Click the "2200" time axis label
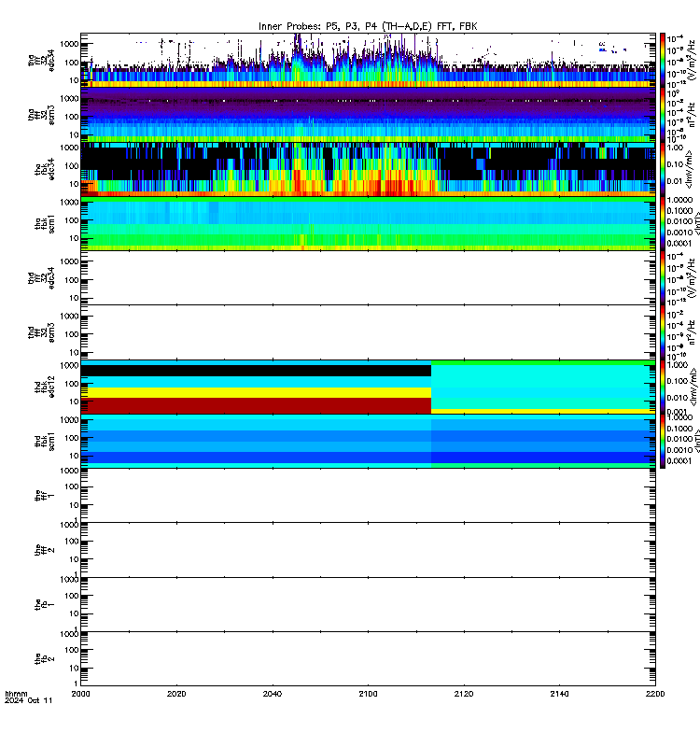This screenshot has width=700, height=747. [655, 694]
